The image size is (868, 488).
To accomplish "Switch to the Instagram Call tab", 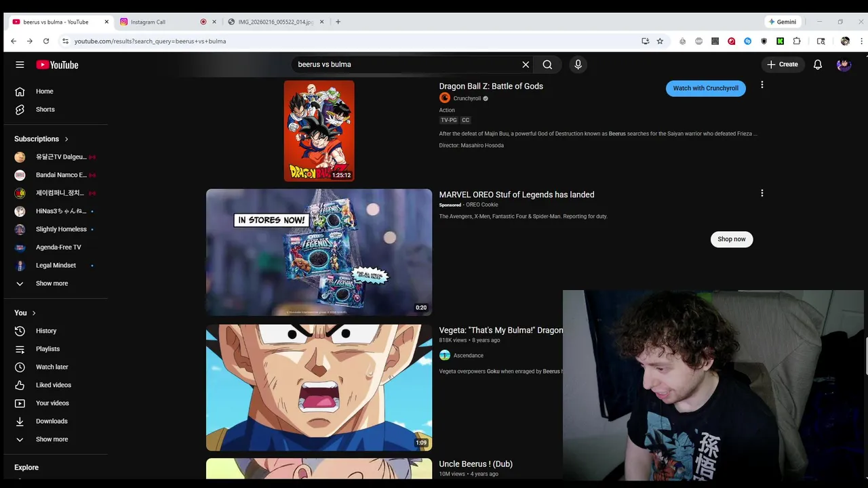I will (x=163, y=22).
